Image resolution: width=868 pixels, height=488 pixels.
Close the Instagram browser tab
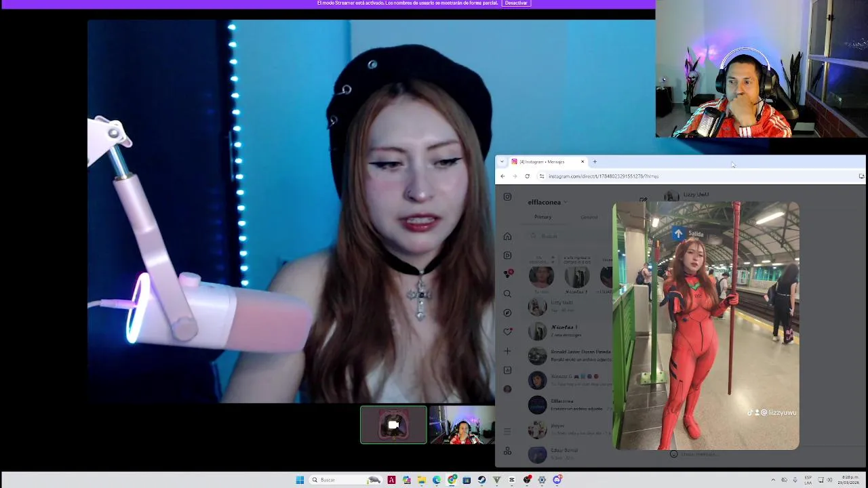coord(582,162)
